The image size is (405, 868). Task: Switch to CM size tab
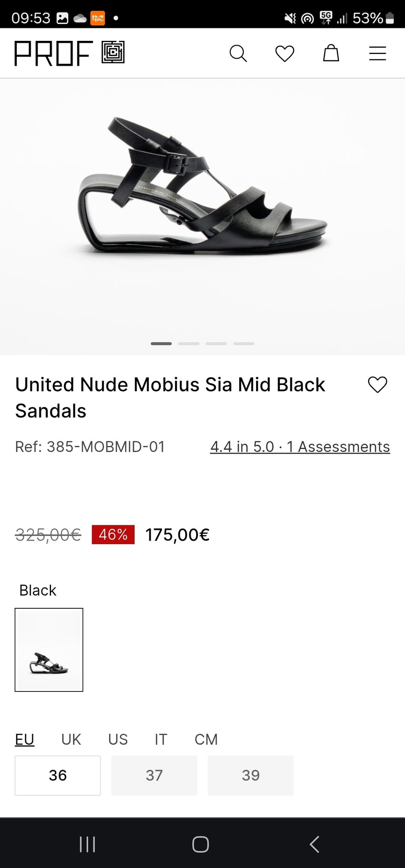206,739
